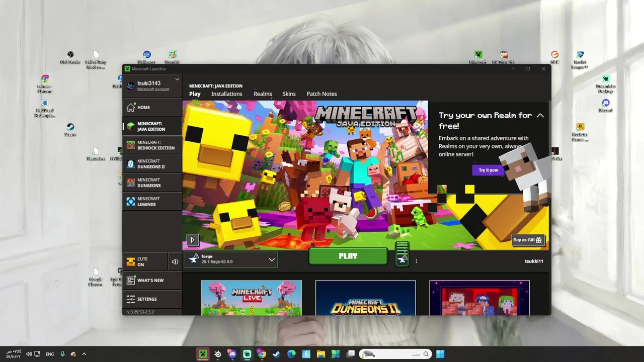The image size is (644, 362).
Task: Click launcher version number v.3.29.53-2.5.2
Action: pos(140,312)
